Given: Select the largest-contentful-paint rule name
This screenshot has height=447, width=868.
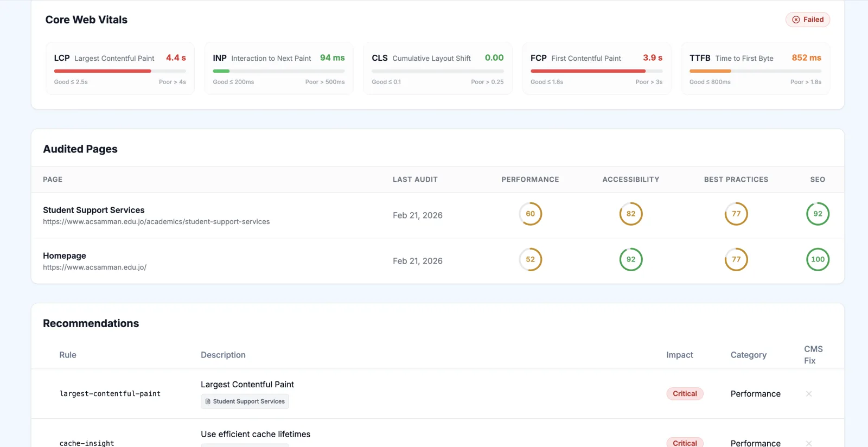Looking at the screenshot, I should (110, 394).
